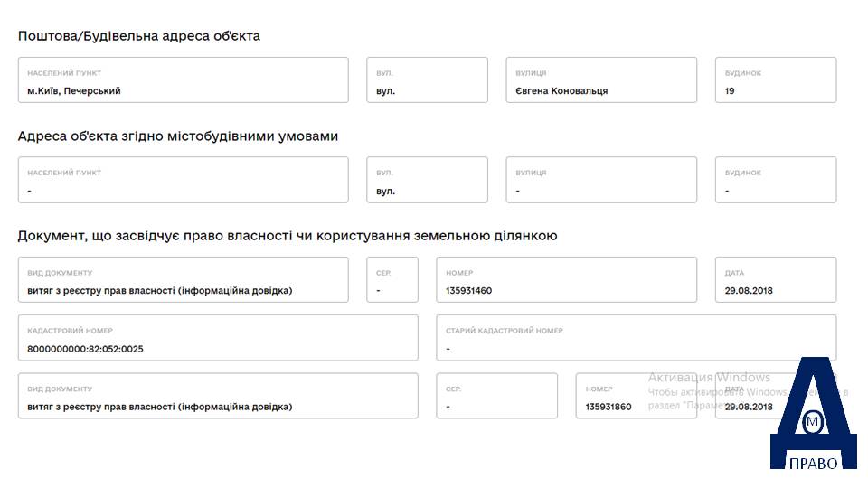
Task: Click heading 'Адреса об'єкта згідно містобудівними умовами'
Action: pyautogui.click(x=178, y=136)
